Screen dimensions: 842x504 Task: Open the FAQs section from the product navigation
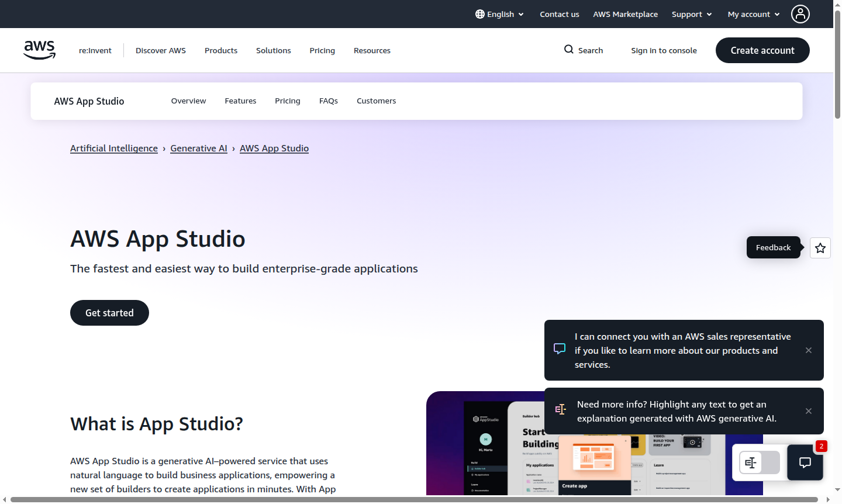click(329, 101)
